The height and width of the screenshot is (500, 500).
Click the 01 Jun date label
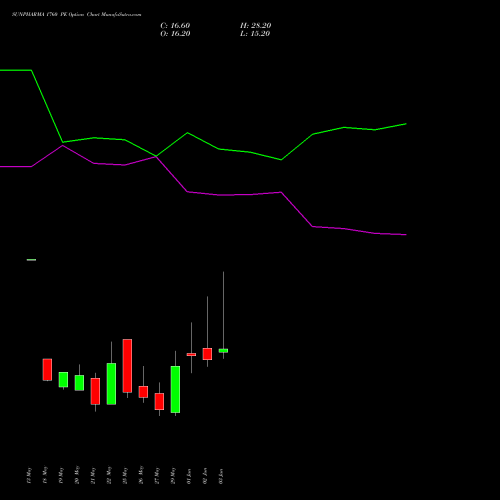[189, 476]
